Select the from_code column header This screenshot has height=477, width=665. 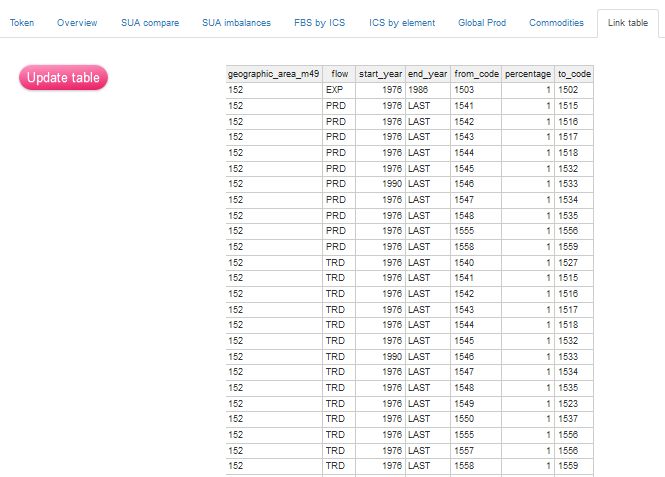pos(476,74)
